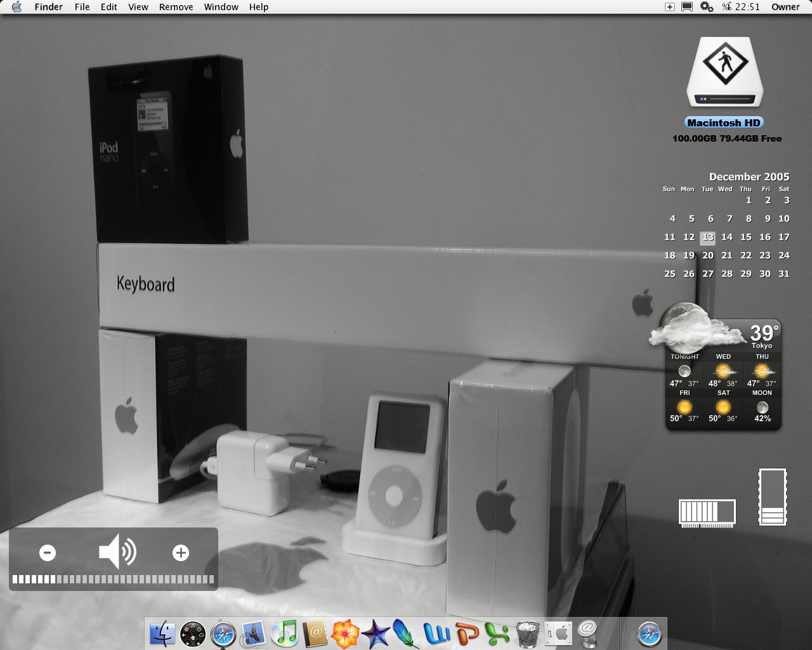Decrease volume with the minus button
The image size is (812, 650).
48,553
